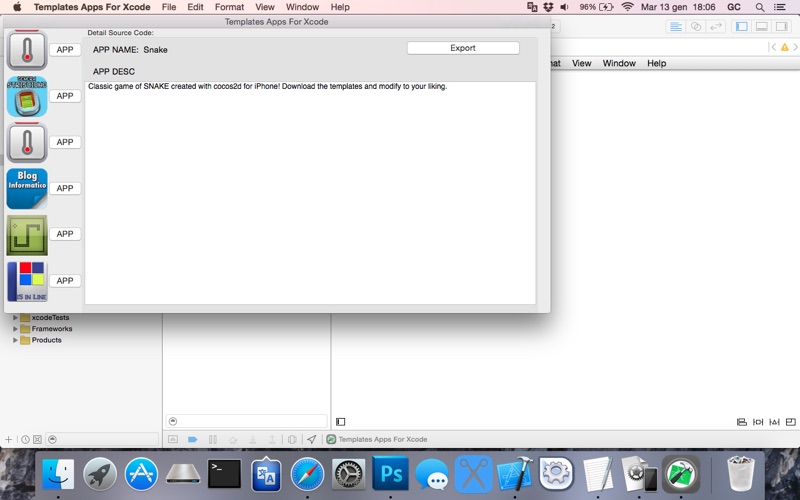
Task: Click the step out icon in debug bar
Action: click(x=272, y=439)
